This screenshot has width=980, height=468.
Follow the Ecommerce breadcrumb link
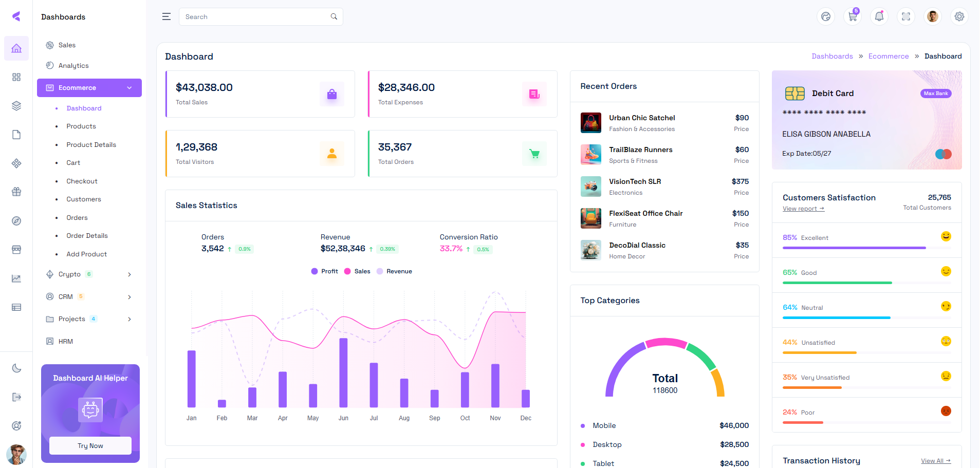pos(888,57)
